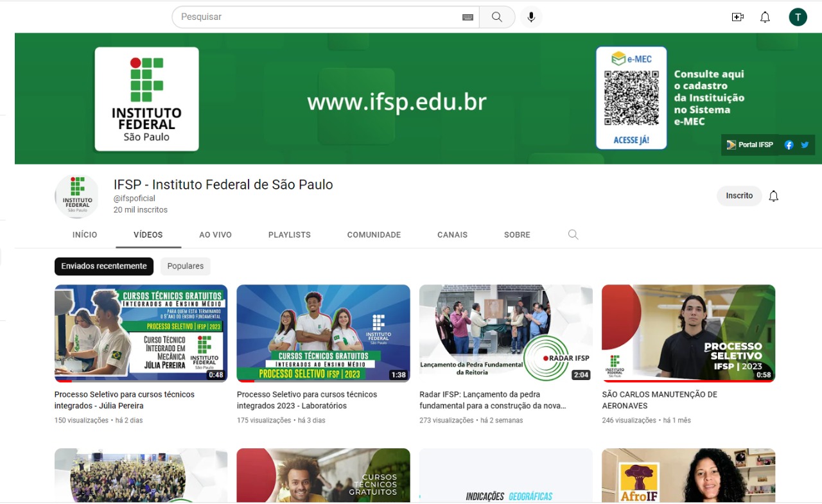The height and width of the screenshot is (504, 822).
Task: Click title 'SÃO CARLOS MANUTENÇÃO DE AERONAVES'
Action: click(x=660, y=400)
